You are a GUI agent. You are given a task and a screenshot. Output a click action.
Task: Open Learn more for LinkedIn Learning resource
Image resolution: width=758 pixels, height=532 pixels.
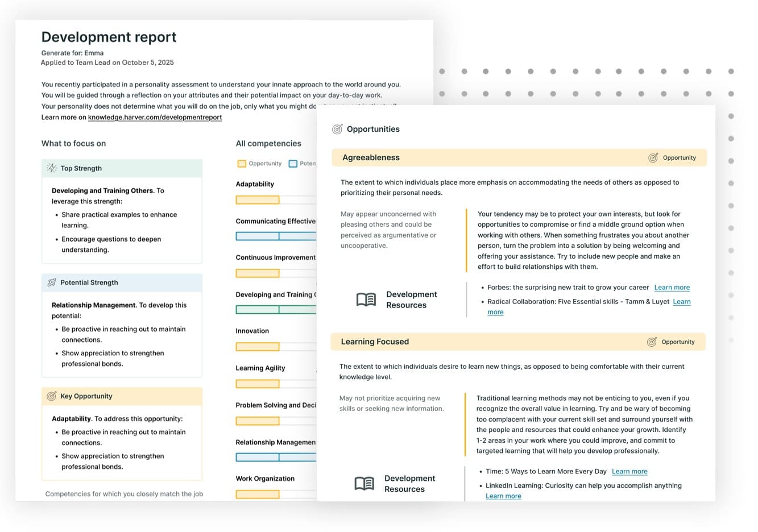coord(503,496)
